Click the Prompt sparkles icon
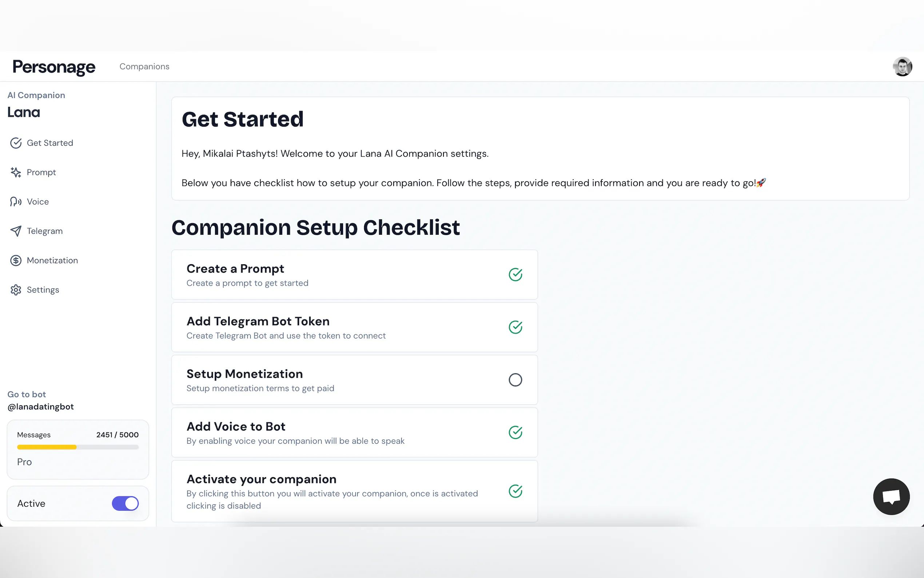The height and width of the screenshot is (578, 924). (x=16, y=173)
